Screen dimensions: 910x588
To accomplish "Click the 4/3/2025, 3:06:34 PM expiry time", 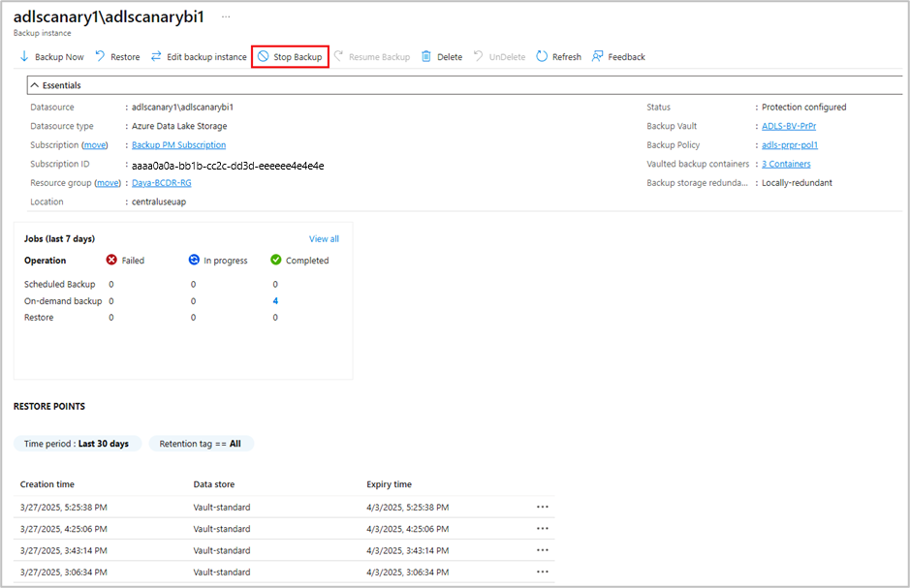I will [407, 573].
